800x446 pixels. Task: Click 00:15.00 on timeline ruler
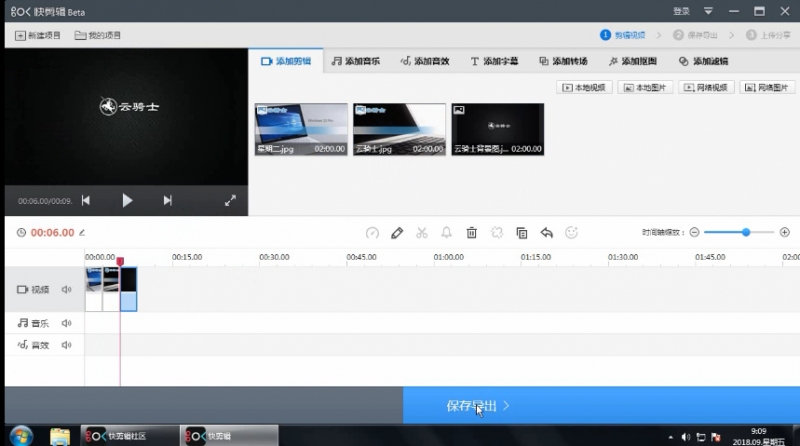coord(187,257)
